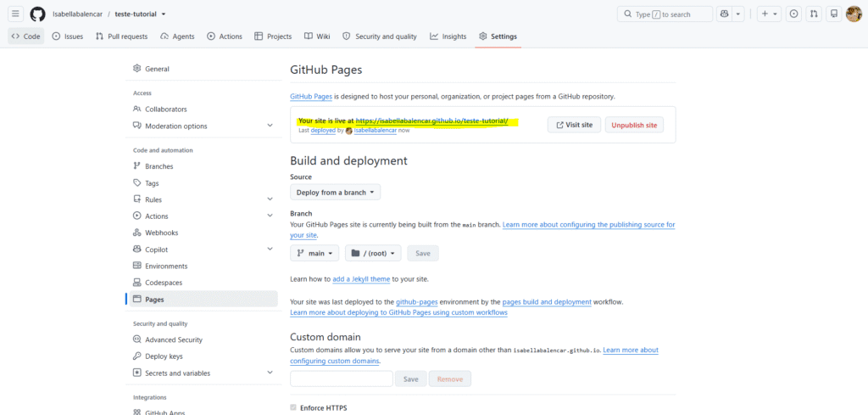Open the 'deploying to GitHub Pages using custom workflows' link
The height and width of the screenshot is (415, 868).
click(x=398, y=313)
